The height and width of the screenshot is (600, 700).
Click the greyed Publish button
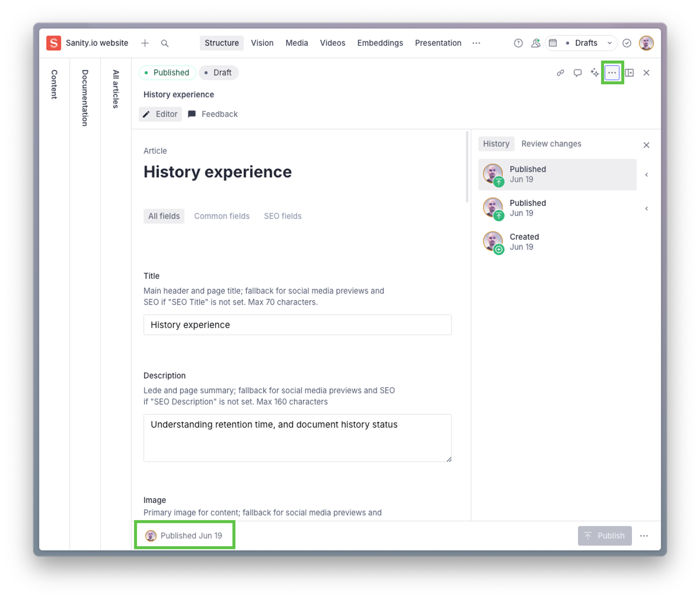[604, 536]
